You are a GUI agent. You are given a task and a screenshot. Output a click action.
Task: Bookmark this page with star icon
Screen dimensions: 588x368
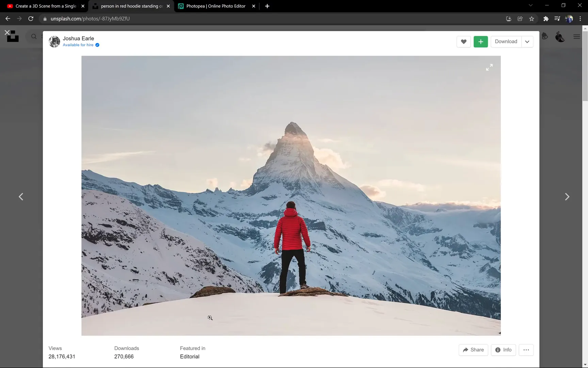(532, 19)
